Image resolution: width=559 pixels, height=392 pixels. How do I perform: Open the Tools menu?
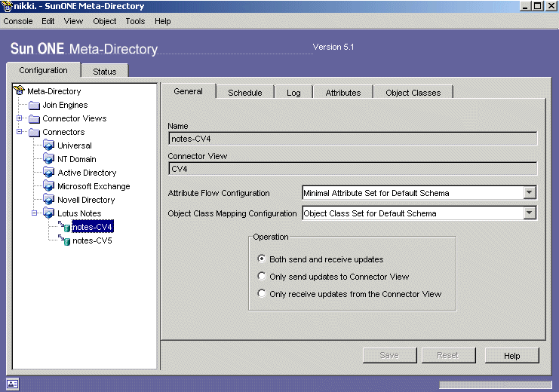click(x=135, y=21)
